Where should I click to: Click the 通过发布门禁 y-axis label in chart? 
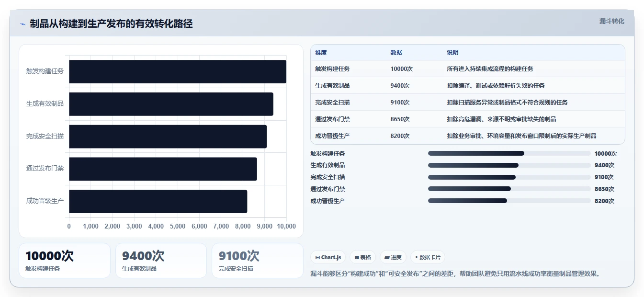45,169
